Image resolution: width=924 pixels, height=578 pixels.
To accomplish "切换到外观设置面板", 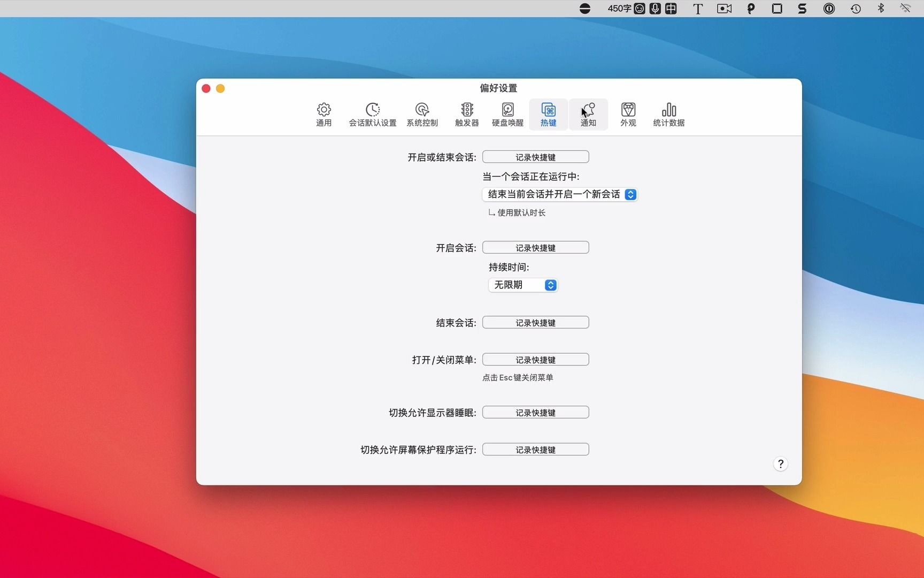I will [x=628, y=114].
